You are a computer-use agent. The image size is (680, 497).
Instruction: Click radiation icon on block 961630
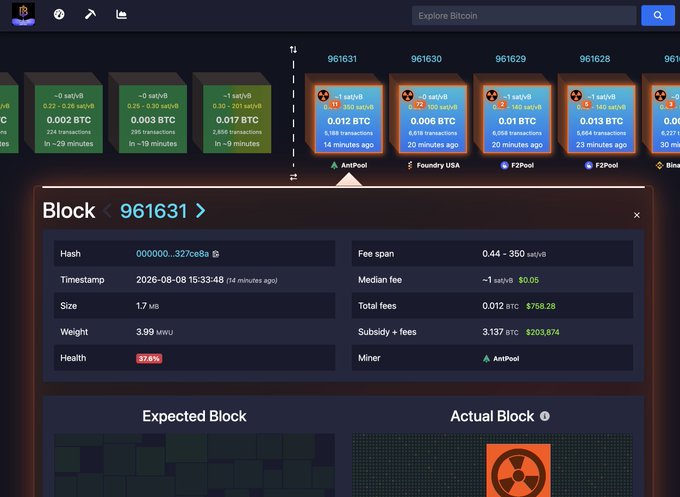tap(407, 95)
